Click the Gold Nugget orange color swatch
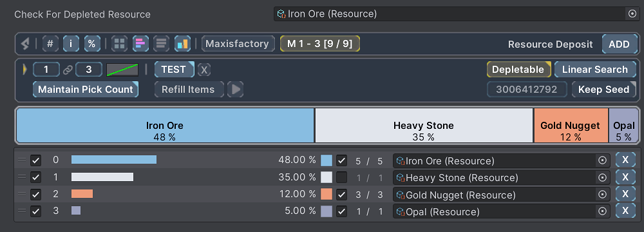This screenshot has width=644, height=232. [326, 194]
